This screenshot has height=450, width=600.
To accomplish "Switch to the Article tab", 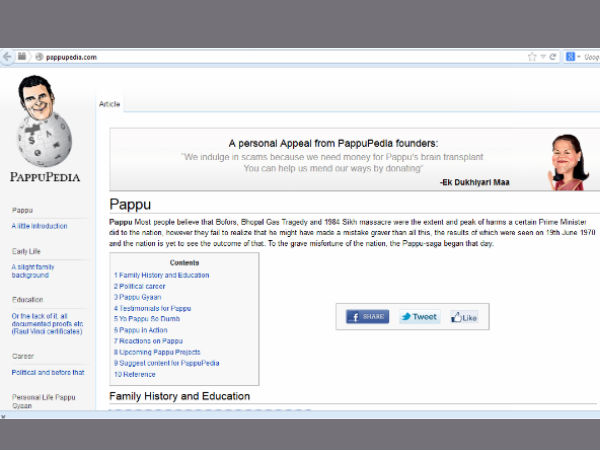I will pyautogui.click(x=109, y=104).
